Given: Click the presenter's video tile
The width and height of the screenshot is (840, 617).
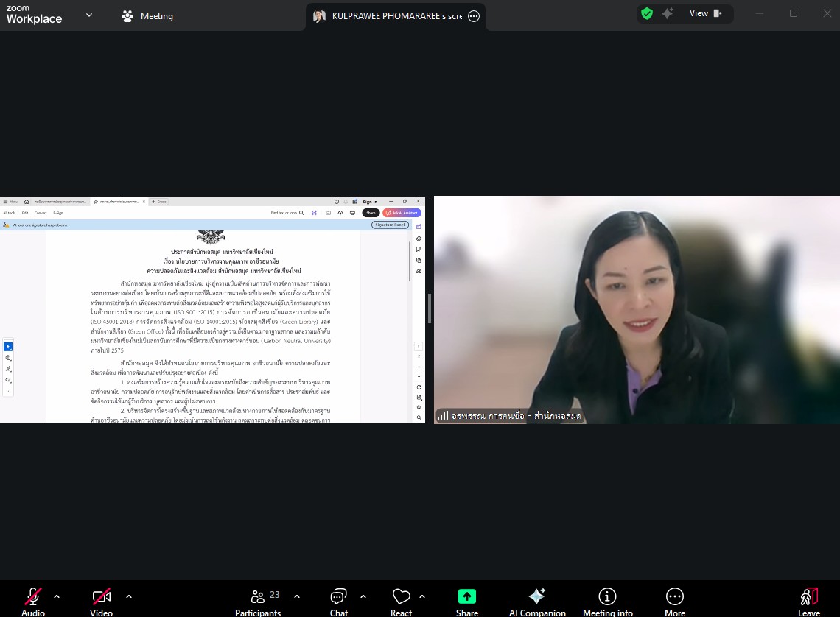Looking at the screenshot, I should pyautogui.click(x=637, y=309).
